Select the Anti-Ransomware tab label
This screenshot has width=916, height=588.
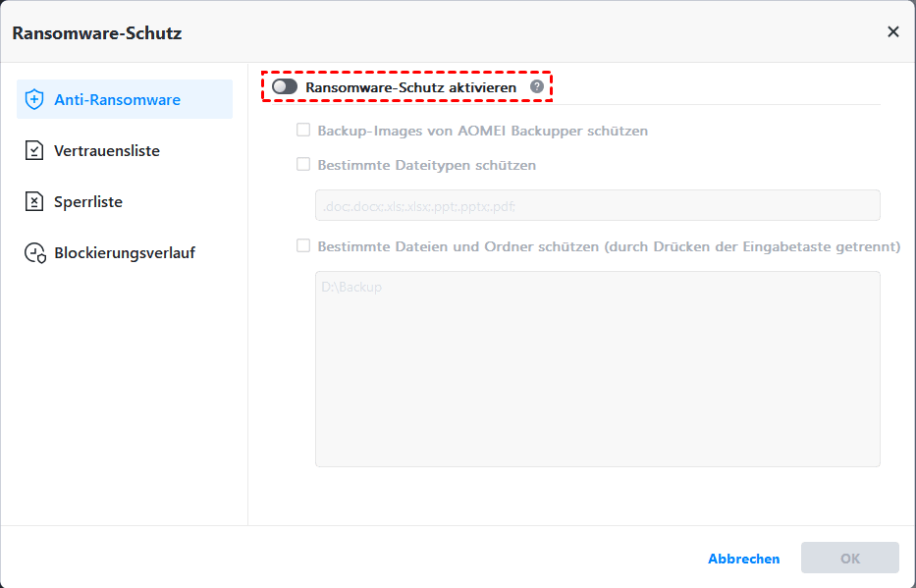(117, 99)
